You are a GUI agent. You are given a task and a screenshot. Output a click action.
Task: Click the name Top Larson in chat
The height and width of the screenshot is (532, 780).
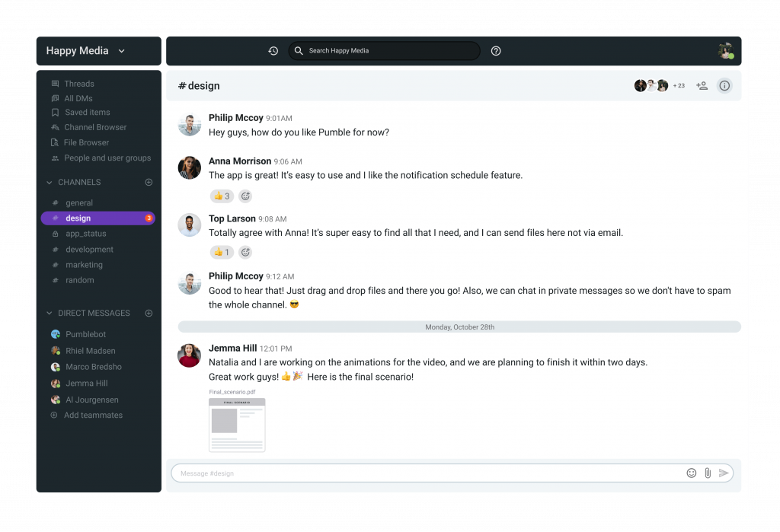pyautogui.click(x=232, y=218)
